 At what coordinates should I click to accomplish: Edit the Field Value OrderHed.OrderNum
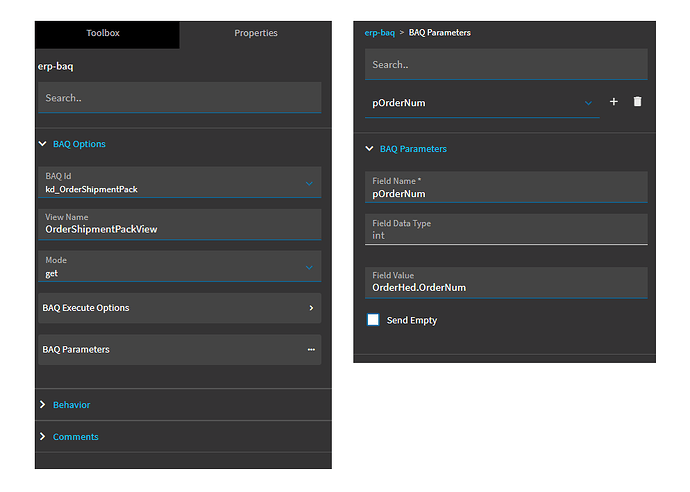[x=506, y=283]
